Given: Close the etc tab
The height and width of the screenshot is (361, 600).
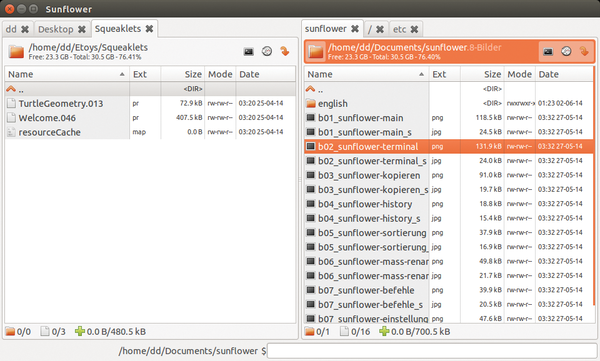Looking at the screenshot, I should (x=414, y=29).
